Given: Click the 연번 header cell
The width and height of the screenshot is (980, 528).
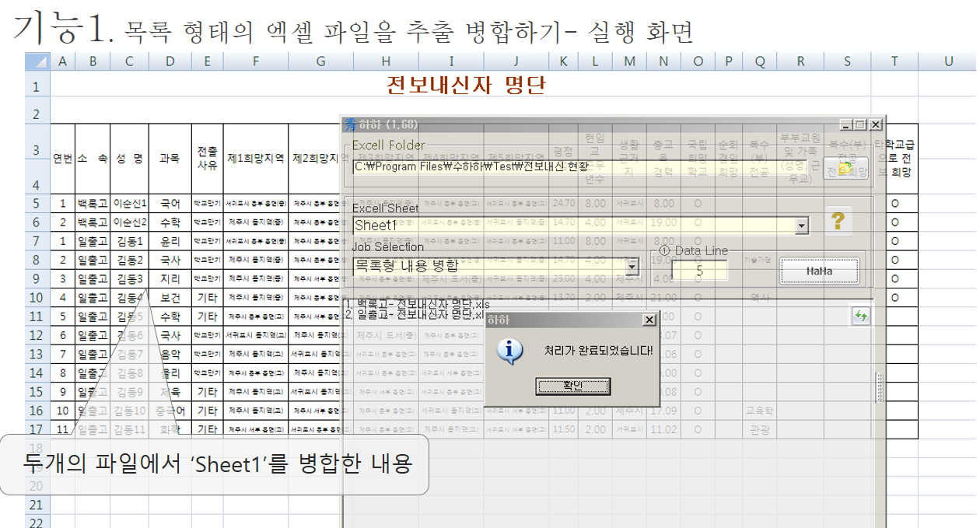Looking at the screenshot, I should [x=62, y=159].
